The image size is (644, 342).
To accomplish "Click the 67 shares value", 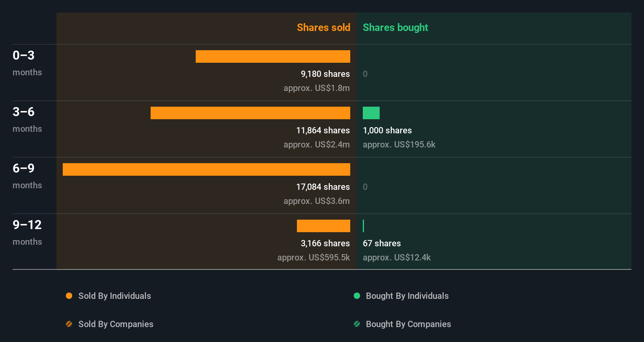I will tap(382, 243).
